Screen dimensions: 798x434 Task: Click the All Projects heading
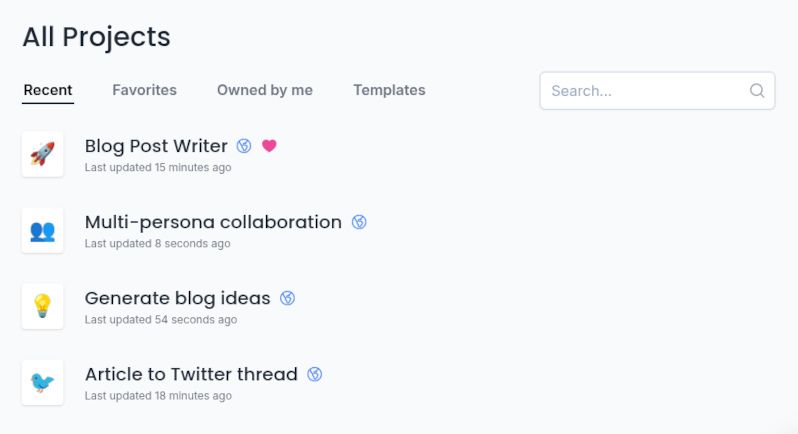click(97, 37)
